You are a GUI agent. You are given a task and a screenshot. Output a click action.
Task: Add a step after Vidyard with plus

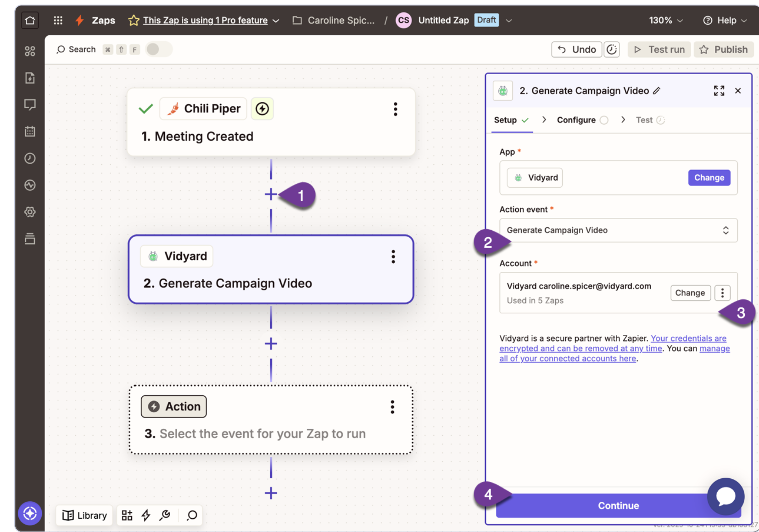pos(271,344)
